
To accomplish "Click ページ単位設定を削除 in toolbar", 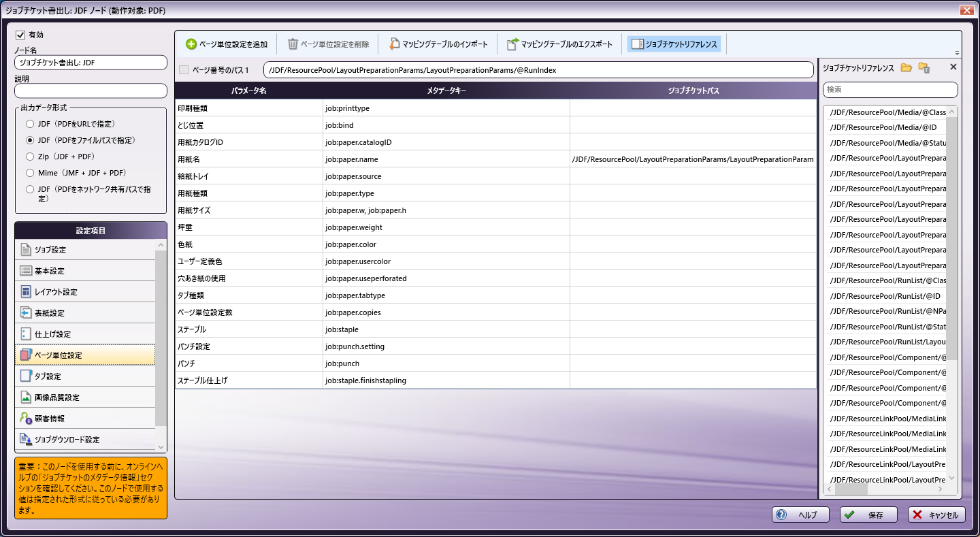I will 328,44.
